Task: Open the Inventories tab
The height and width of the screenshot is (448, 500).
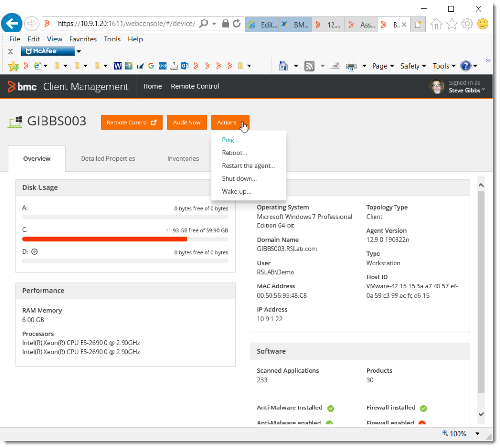Action: click(183, 158)
